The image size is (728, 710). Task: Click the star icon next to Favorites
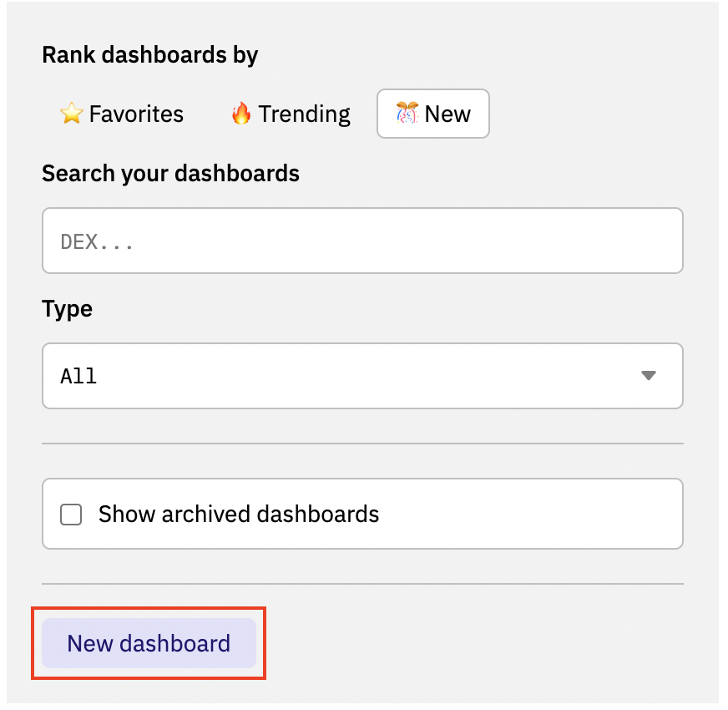[72, 114]
